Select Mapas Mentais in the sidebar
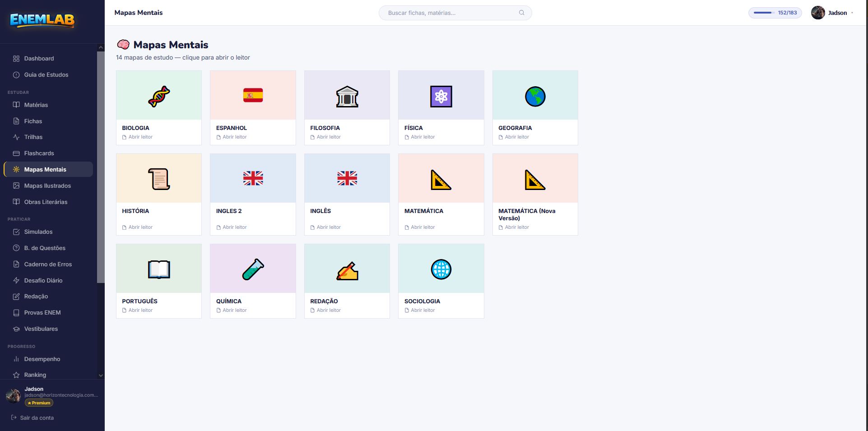This screenshot has width=868, height=431. (x=48, y=169)
